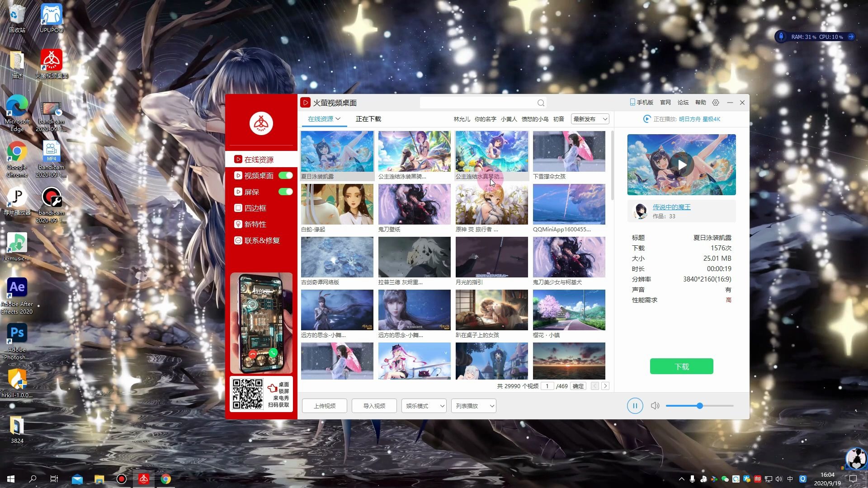Open the 论坛 menu item

(683, 103)
